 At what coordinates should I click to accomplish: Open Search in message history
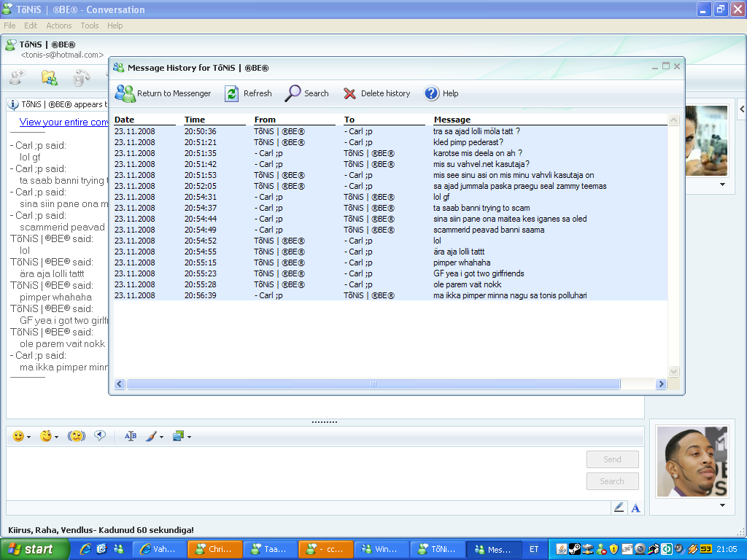(x=307, y=93)
